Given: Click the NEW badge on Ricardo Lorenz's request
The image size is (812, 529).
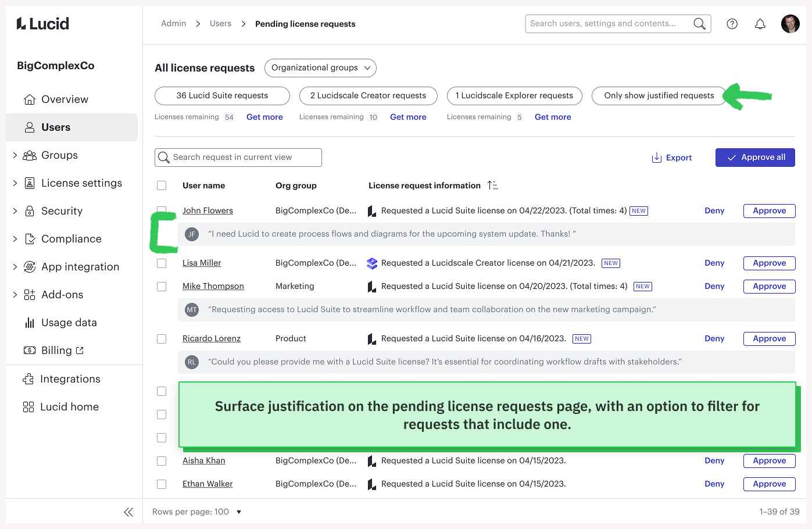Looking at the screenshot, I should 582,339.
